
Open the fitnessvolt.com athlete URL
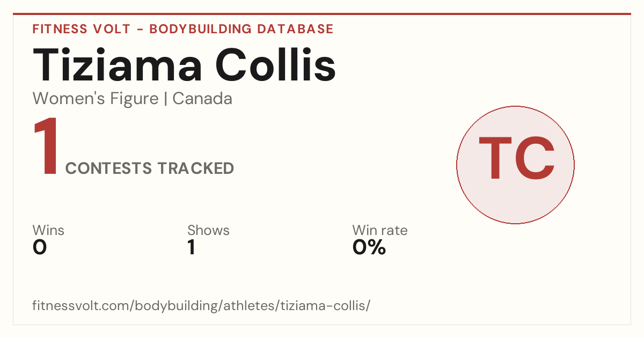(x=201, y=306)
